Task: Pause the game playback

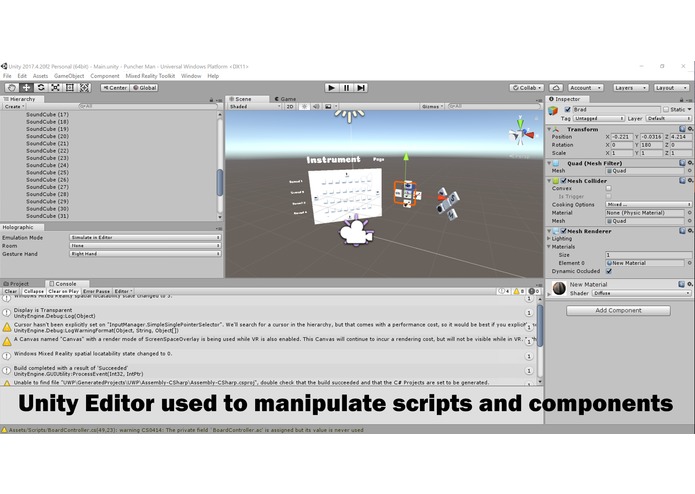Action: coord(346,88)
